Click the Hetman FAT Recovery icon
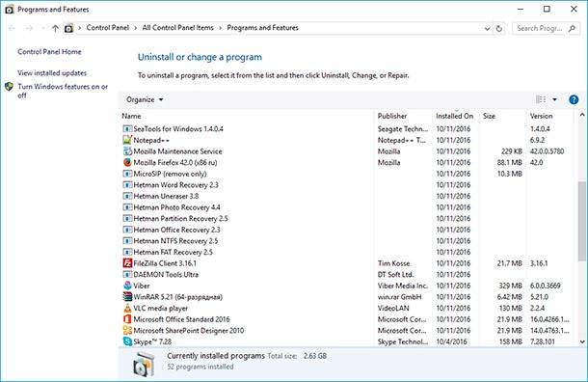 [x=127, y=252]
